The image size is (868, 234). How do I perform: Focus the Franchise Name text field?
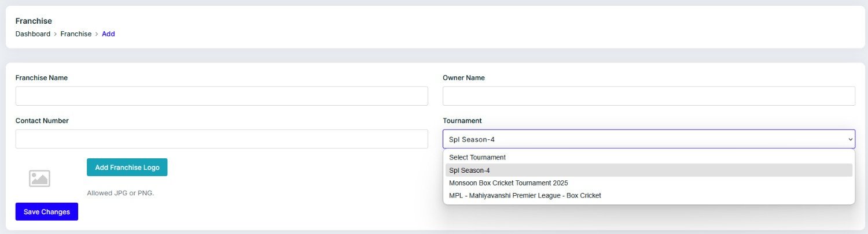222,96
